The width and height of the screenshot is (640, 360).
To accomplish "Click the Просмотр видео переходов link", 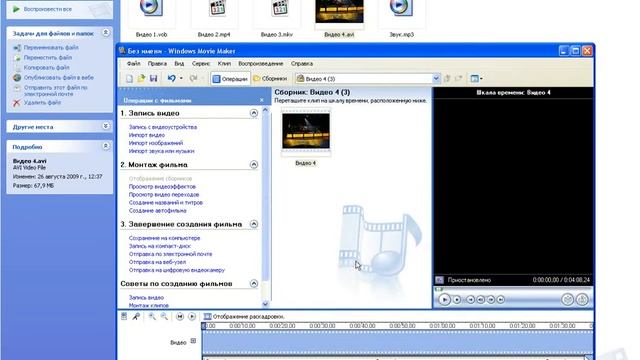I will (x=164, y=195).
